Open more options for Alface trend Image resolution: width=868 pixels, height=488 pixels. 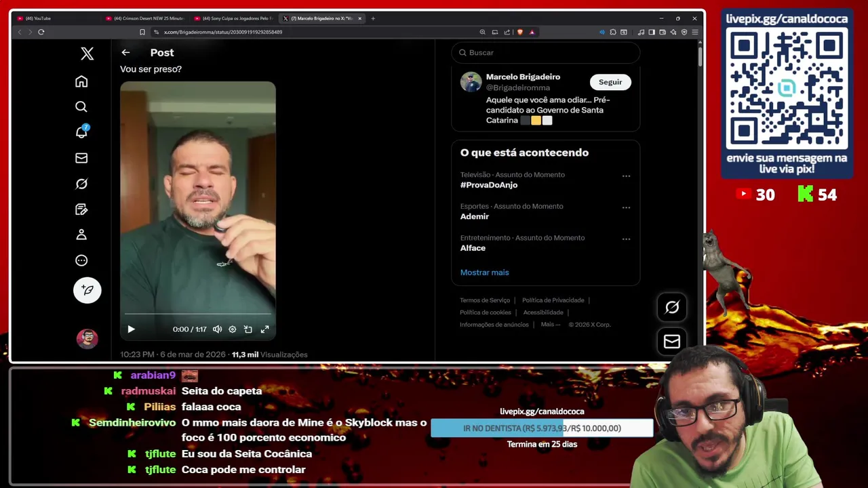(x=626, y=239)
